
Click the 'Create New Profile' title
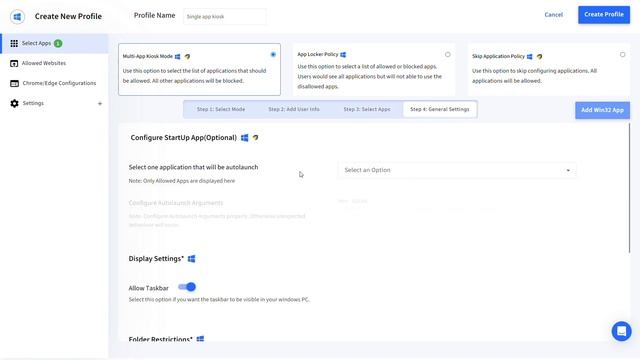click(68, 16)
